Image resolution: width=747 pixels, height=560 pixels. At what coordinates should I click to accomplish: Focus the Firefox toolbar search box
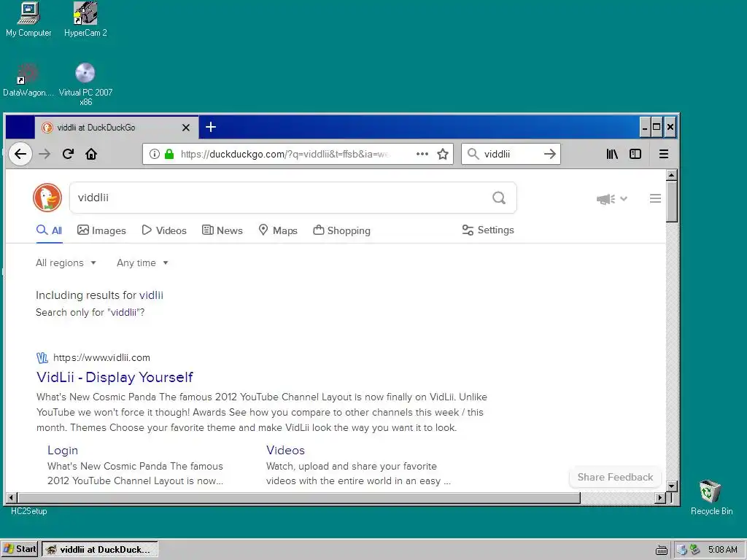pos(510,154)
